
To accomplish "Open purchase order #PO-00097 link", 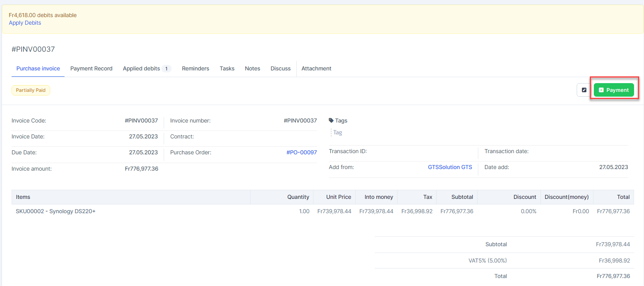I will pos(301,152).
